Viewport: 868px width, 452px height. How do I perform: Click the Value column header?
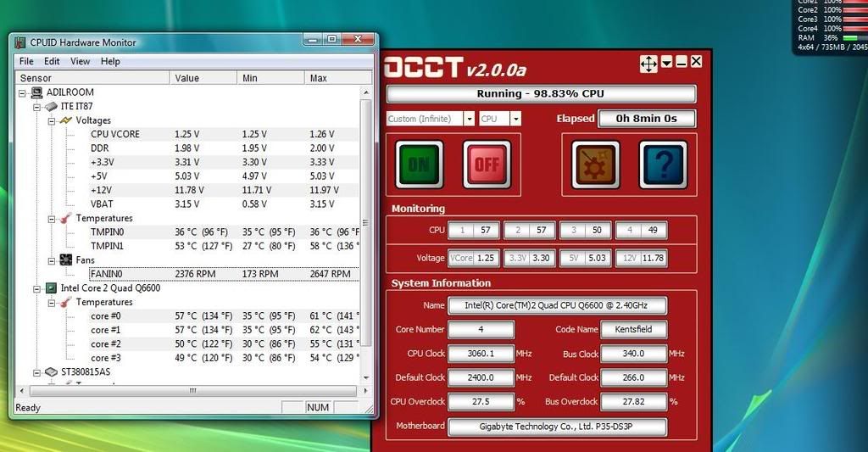click(x=203, y=78)
